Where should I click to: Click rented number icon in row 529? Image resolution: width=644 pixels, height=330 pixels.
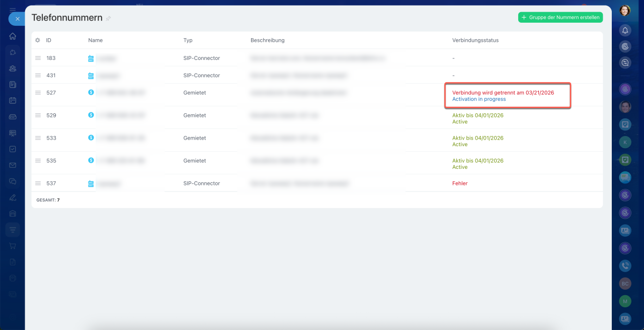point(91,115)
